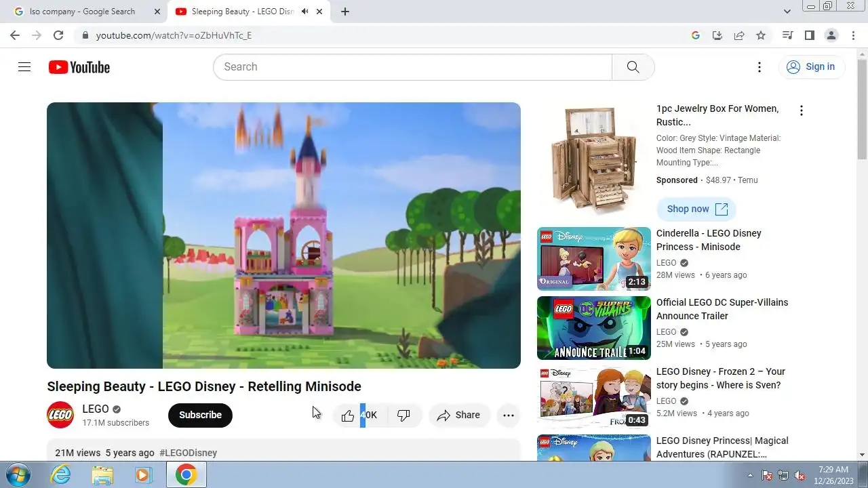The height and width of the screenshot is (488, 868).
Task: Close the Sleeping Beauty tab
Action: click(x=319, y=12)
